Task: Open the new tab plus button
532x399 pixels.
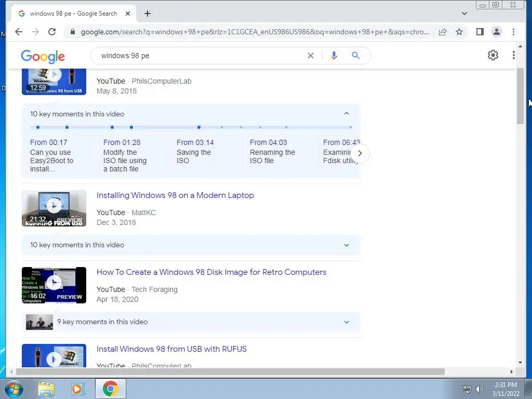Action: coord(147,14)
